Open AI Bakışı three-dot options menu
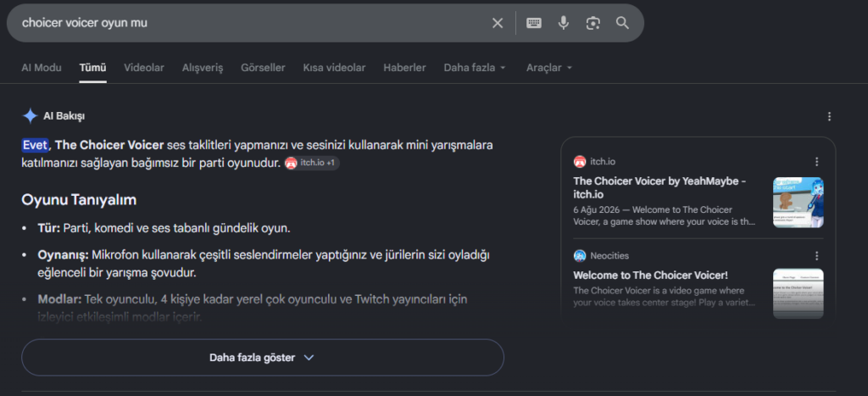The height and width of the screenshot is (396, 868). 829,116
